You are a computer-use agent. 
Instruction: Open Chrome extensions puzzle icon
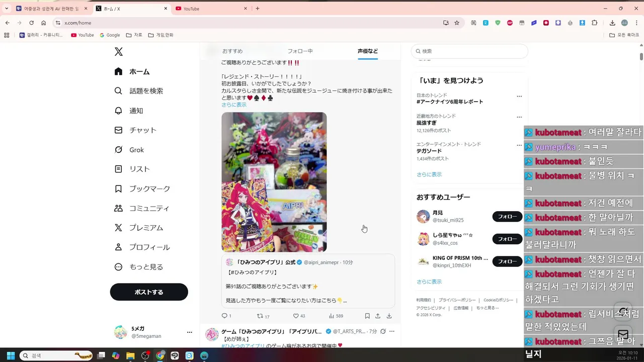[x=595, y=23]
